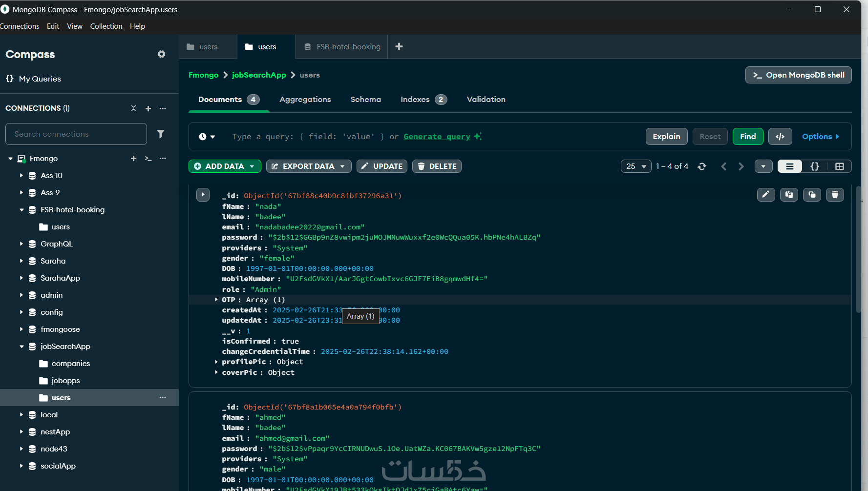Viewport: 868px width, 491px height.
Task: Edit nada's document with the pencil icon
Action: pyautogui.click(x=766, y=195)
